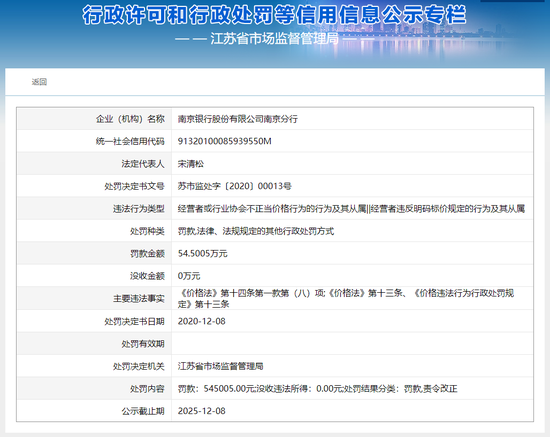Select the credit code 91320100085939550M

pyautogui.click(x=224, y=141)
